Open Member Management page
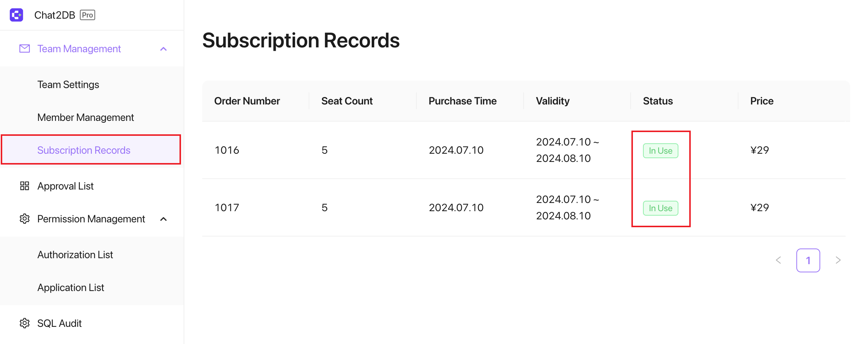This screenshot has width=868, height=344. point(86,118)
